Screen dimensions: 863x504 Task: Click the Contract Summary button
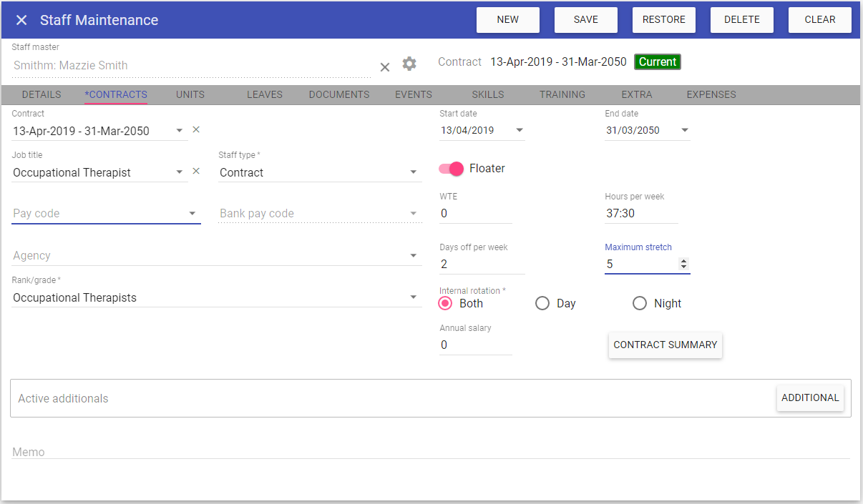665,345
